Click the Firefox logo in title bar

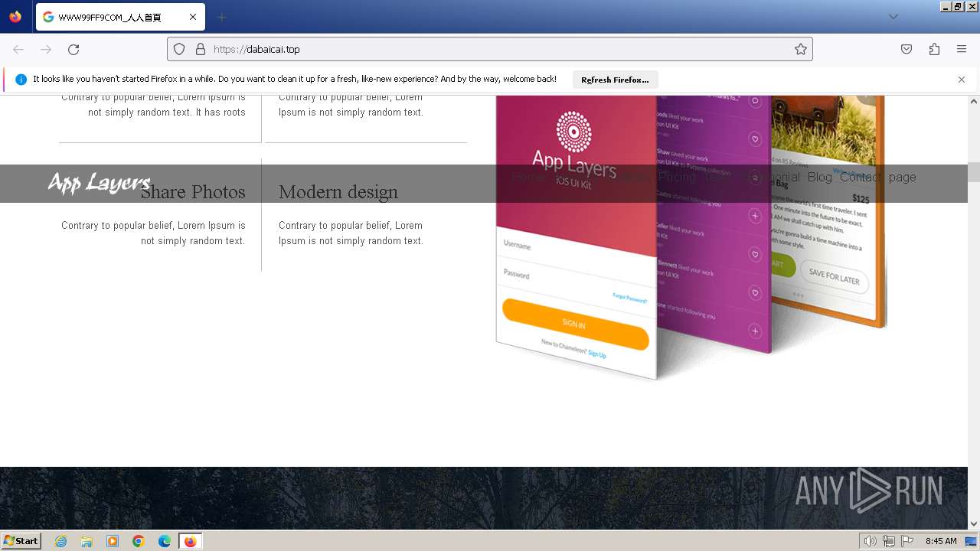15,17
